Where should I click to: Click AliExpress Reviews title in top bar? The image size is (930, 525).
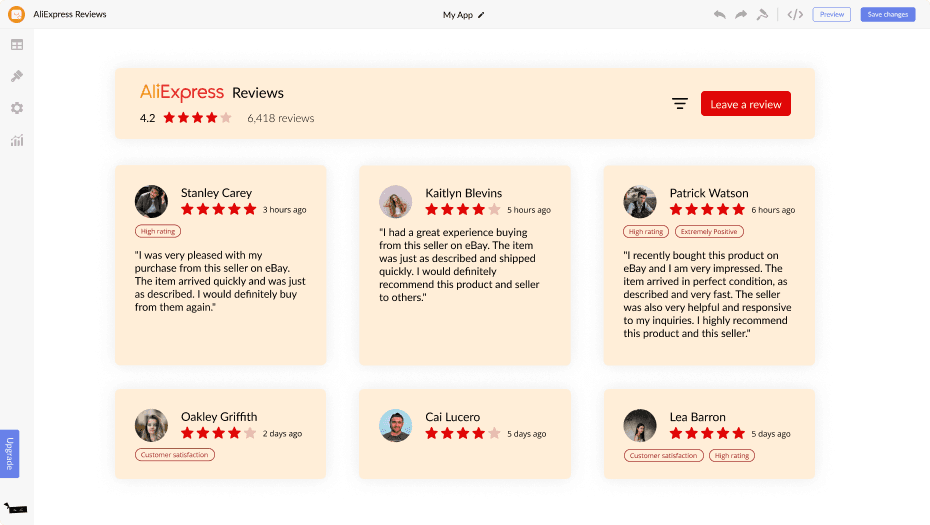(70, 14)
